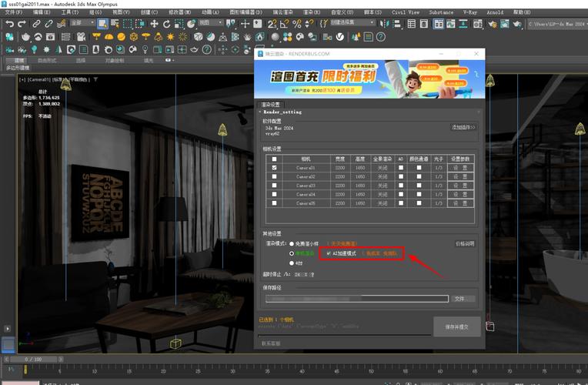Open Select by Name list icon
This screenshot has width=588, height=385.
(115, 24)
